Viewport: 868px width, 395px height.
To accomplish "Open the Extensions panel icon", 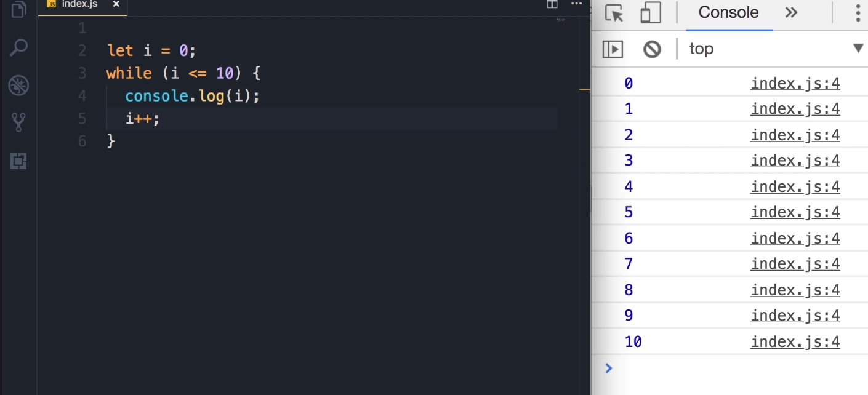I will [18, 161].
